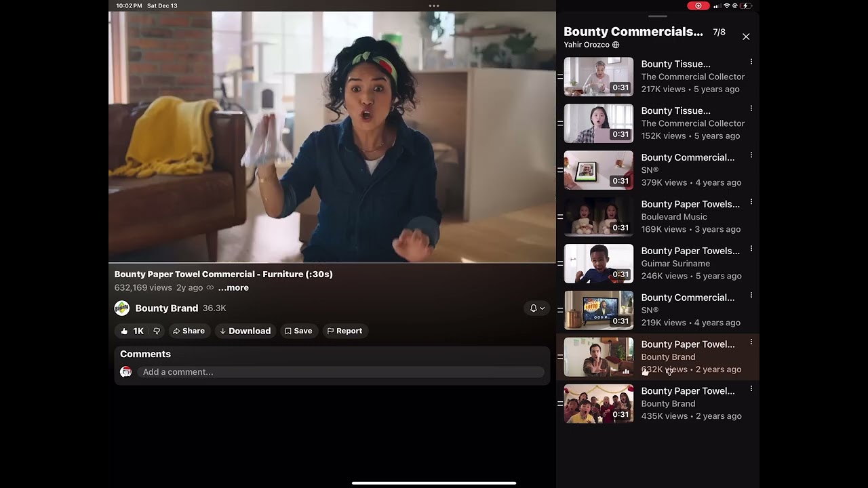
Task: Open options menu for 152K views video
Action: [x=751, y=109]
